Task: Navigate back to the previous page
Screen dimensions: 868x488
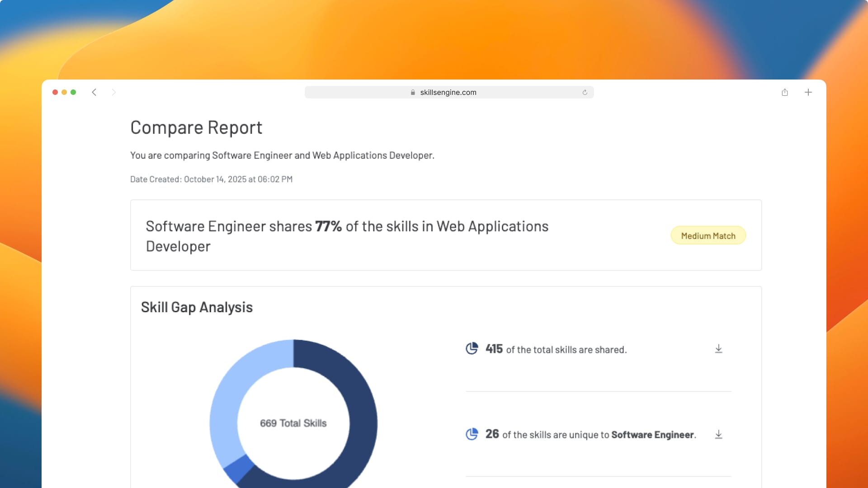Action: pos(94,92)
